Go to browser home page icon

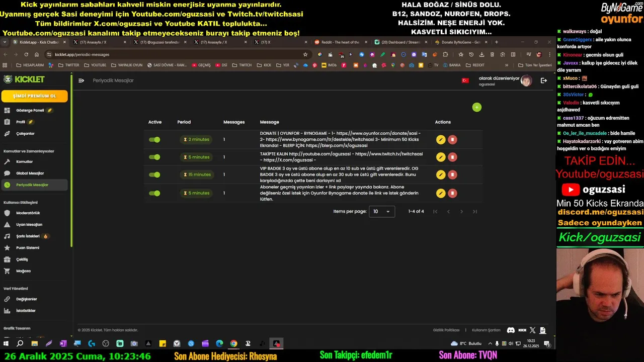click(x=37, y=54)
